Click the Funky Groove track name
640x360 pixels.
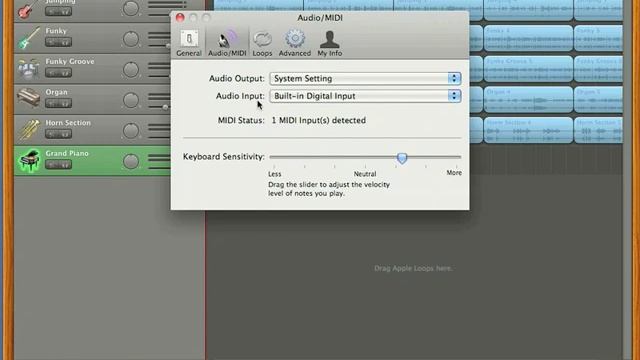(70, 61)
